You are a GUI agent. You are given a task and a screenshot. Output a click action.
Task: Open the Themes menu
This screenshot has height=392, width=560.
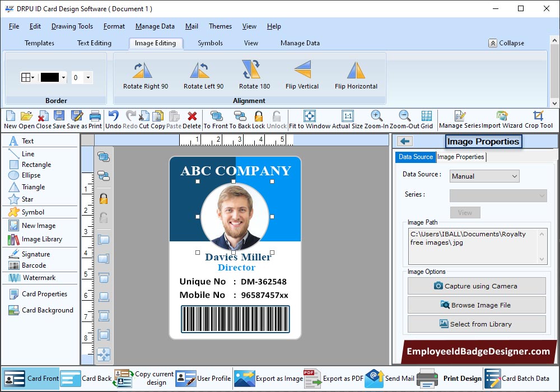point(220,26)
